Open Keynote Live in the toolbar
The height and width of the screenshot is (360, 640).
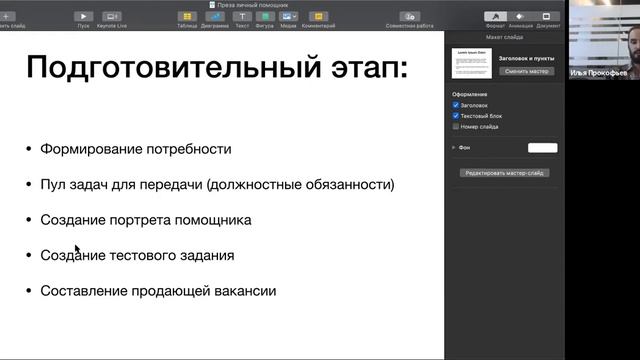point(111,16)
